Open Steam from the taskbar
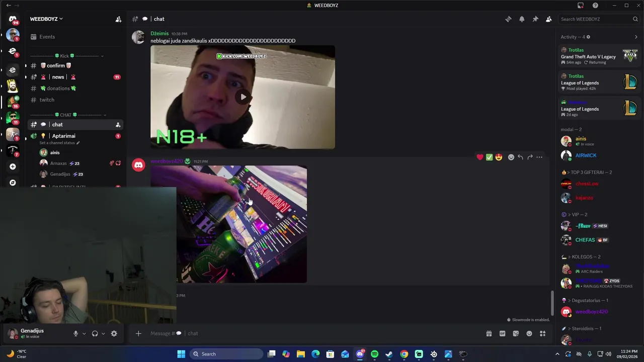644x362 pixels. (389, 354)
